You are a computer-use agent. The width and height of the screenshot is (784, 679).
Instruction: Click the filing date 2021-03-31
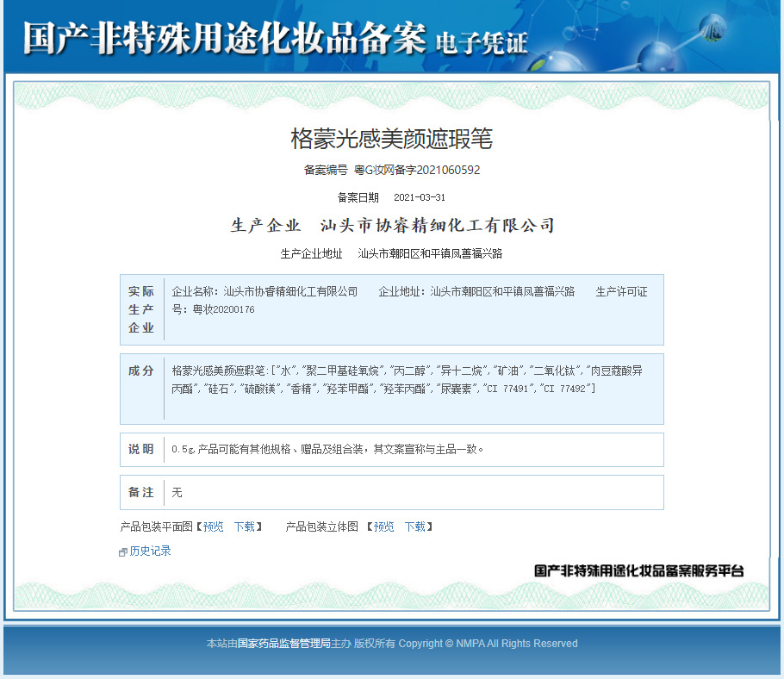tap(420, 197)
